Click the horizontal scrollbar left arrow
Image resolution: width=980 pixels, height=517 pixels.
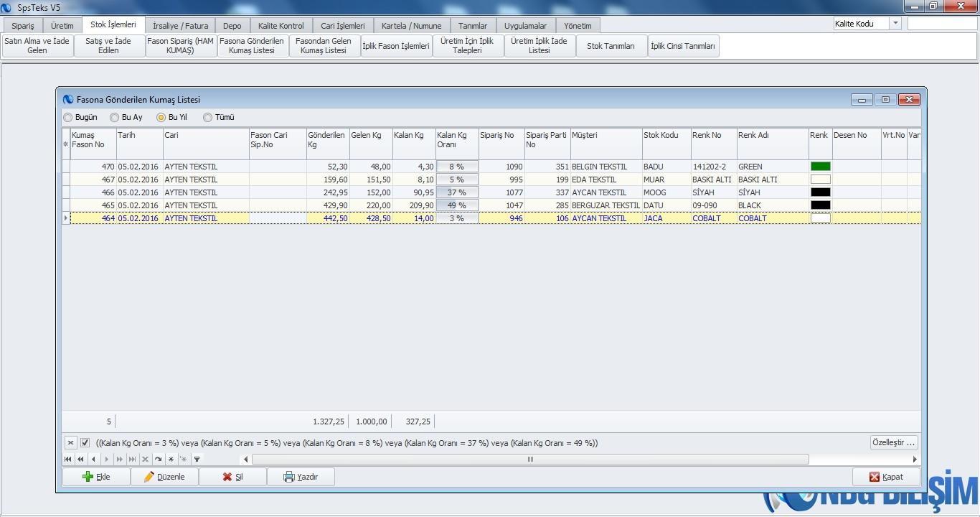(x=246, y=460)
